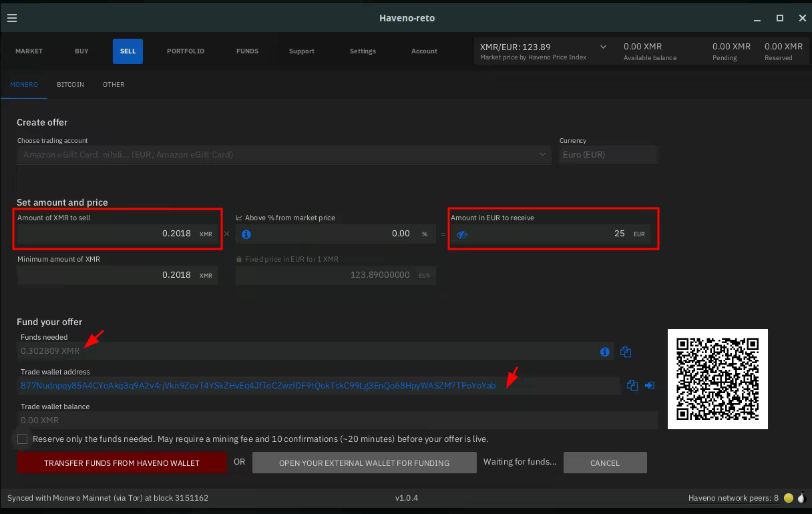The image size is (812, 514).
Task: Copy the Funds needed amount
Action: [x=626, y=352]
